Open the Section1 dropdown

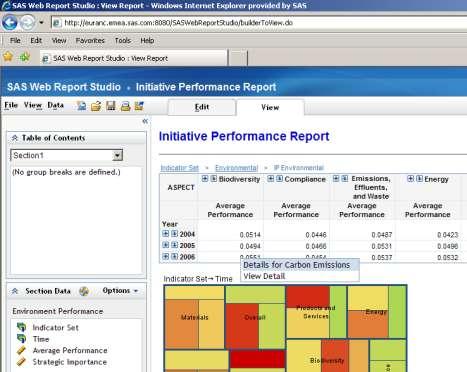pyautogui.click(x=117, y=155)
